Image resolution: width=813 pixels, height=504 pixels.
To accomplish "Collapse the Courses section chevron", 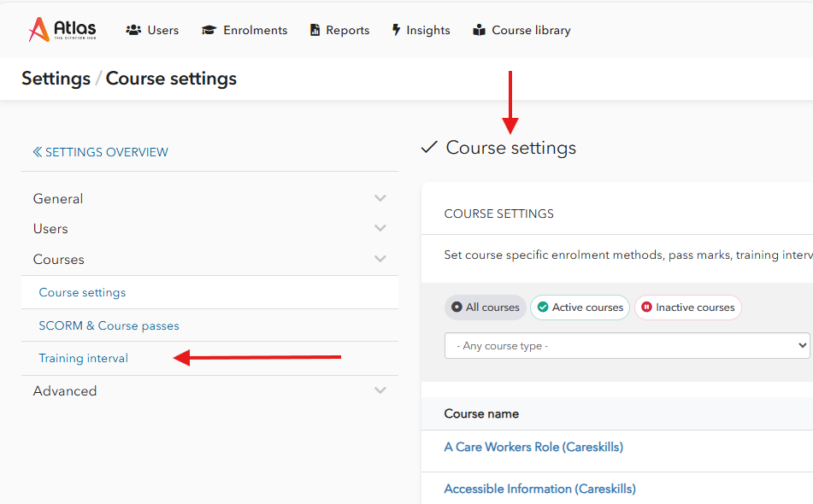I will click(380, 259).
